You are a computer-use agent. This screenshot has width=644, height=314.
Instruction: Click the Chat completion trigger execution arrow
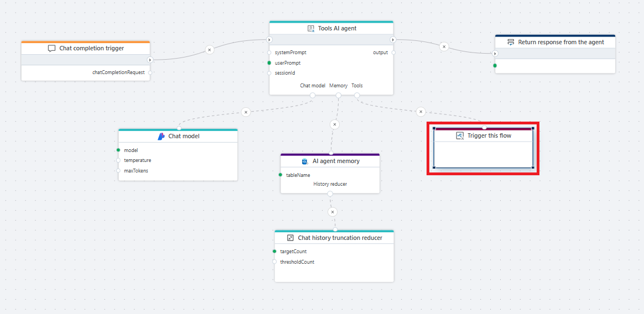pyautogui.click(x=149, y=60)
